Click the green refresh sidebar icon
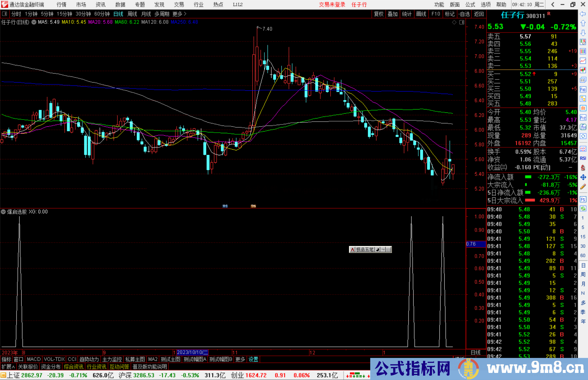 [x=583, y=209]
